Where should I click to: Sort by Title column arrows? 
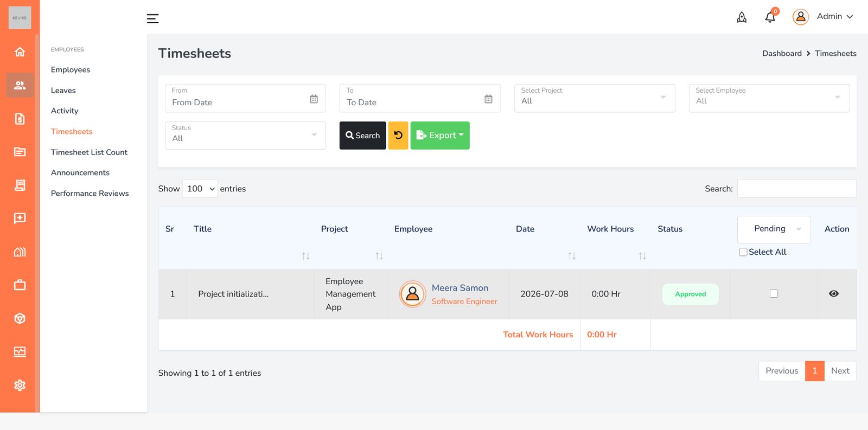click(305, 256)
